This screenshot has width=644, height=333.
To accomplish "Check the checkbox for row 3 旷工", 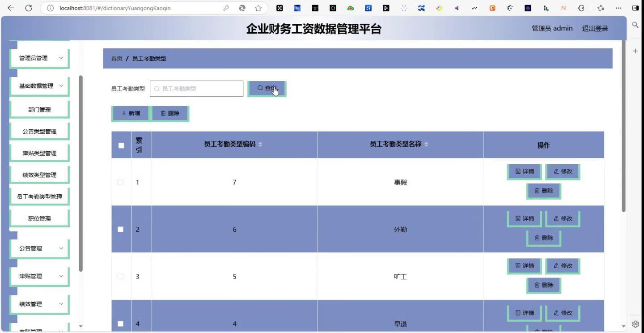I will click(x=120, y=277).
